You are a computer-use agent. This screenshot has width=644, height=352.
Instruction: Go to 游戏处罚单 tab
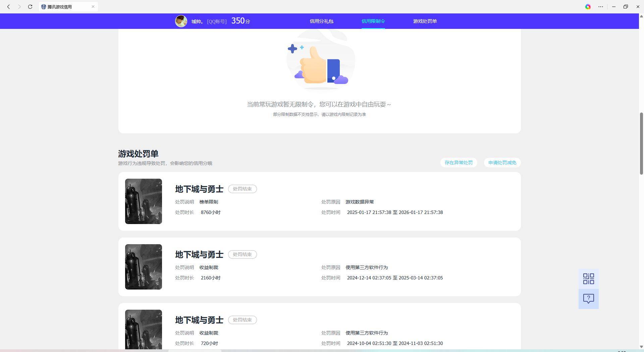tap(425, 21)
